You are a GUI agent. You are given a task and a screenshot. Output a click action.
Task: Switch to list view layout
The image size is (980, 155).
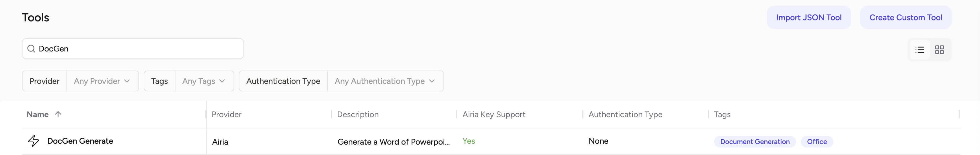coord(920,49)
